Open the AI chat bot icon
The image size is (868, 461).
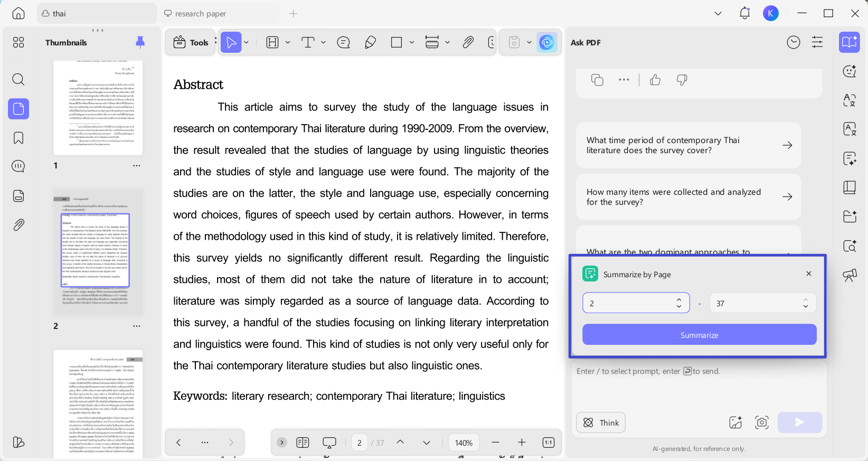click(850, 71)
